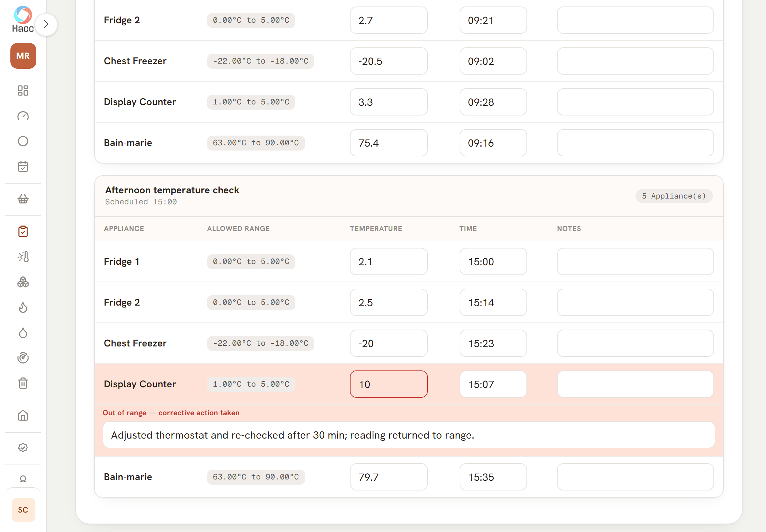Screen dimensions: 766x532
Task: Open the gauge speedometer icon
Action: [23, 116]
